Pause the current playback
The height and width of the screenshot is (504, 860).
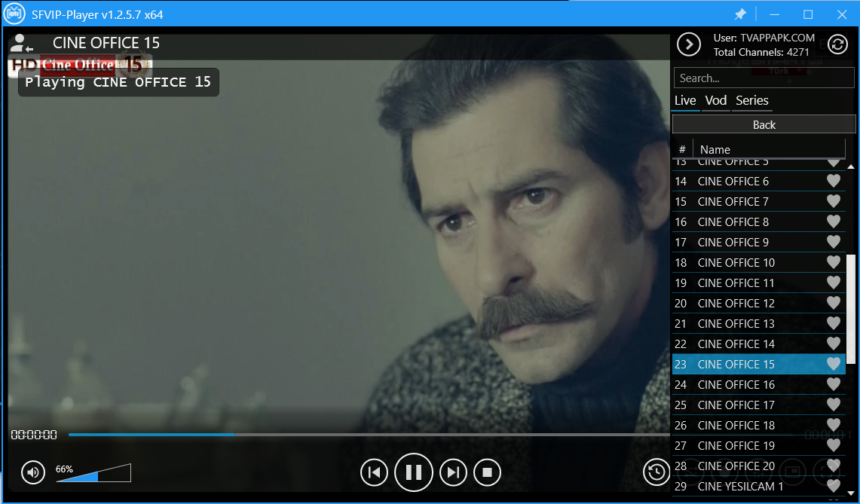coord(413,472)
